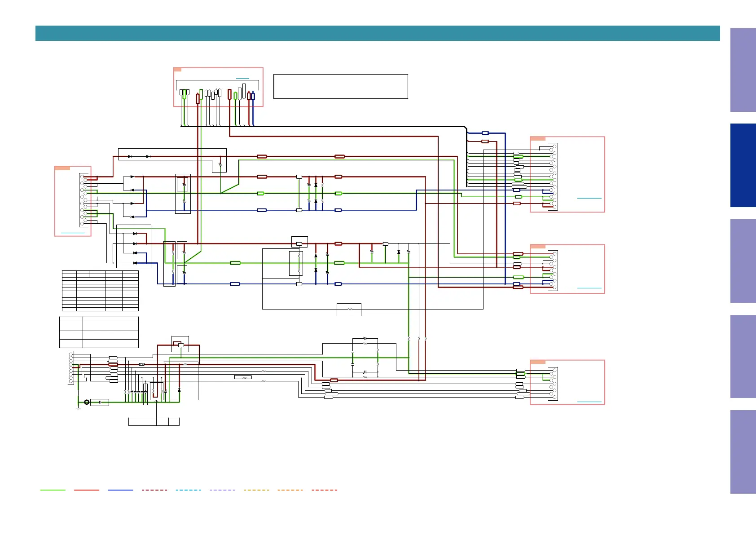Open the bottommost purple side tab

pyautogui.click(x=743, y=452)
